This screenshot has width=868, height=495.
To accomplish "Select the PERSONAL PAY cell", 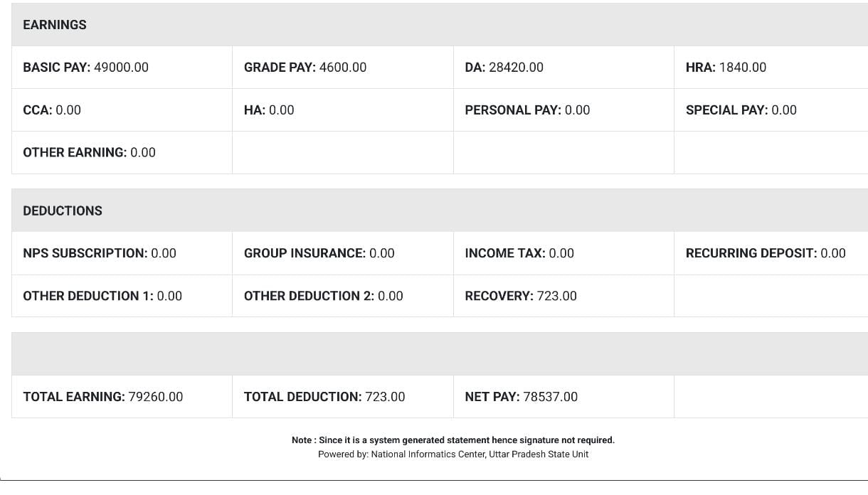I will coord(527,110).
